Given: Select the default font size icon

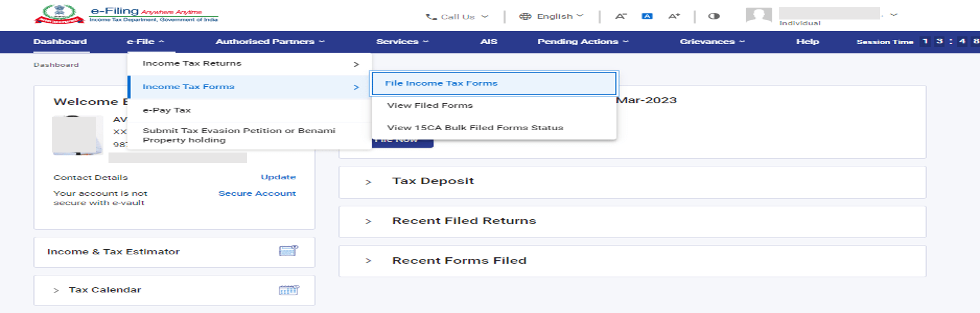Looking at the screenshot, I should pyautogui.click(x=647, y=16).
